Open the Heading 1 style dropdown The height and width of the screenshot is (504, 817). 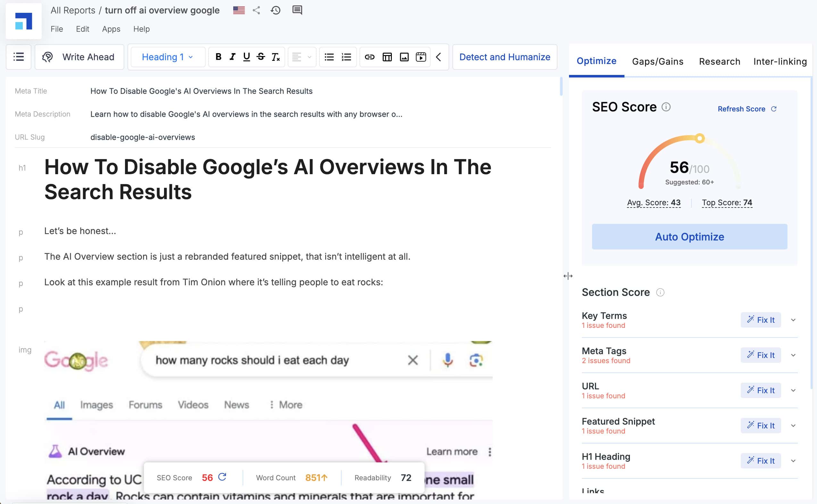click(168, 57)
